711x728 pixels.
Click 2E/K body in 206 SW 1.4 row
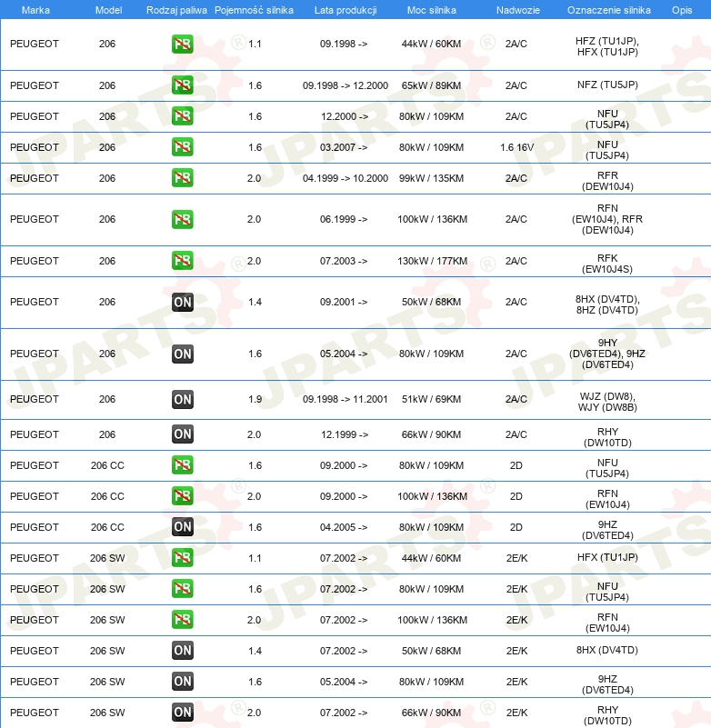click(516, 651)
